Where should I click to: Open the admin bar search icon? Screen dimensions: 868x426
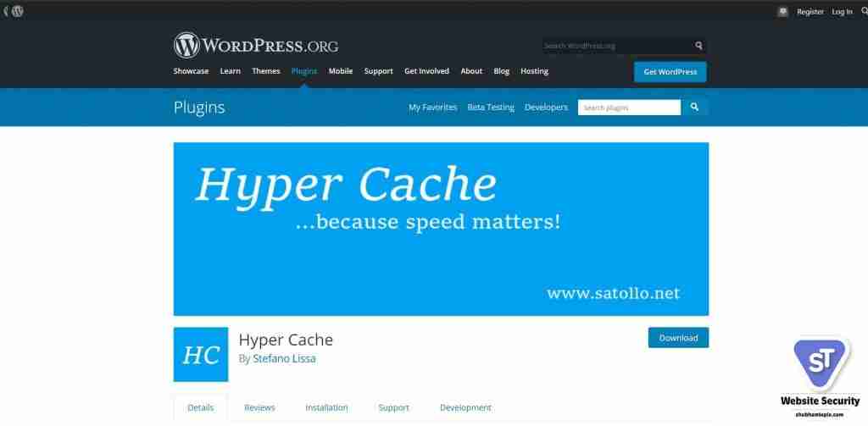[864, 11]
